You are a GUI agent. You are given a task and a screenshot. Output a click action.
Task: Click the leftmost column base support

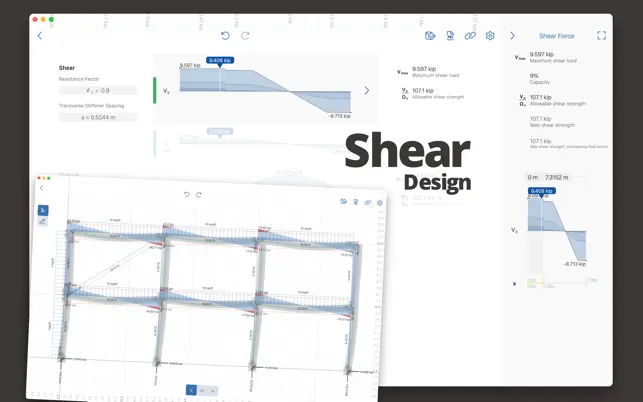(61, 359)
